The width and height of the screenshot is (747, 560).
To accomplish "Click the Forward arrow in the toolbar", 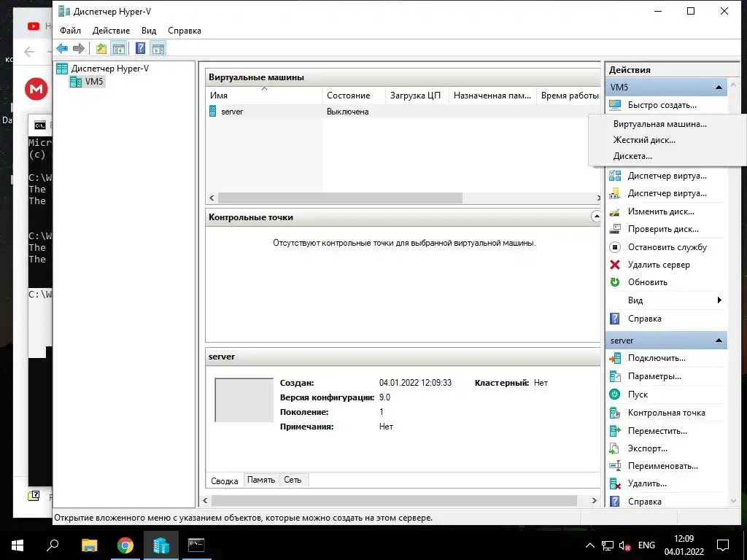I will pos(79,49).
